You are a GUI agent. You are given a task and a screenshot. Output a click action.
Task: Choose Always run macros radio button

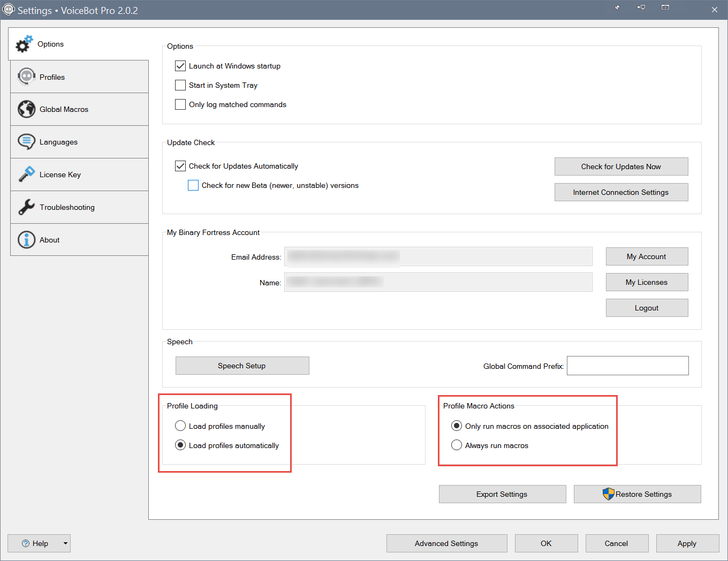457,445
